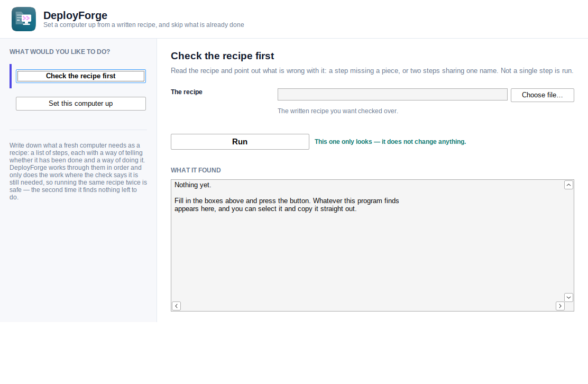Click 'The written recipe you want checked over.' hint

click(x=338, y=111)
